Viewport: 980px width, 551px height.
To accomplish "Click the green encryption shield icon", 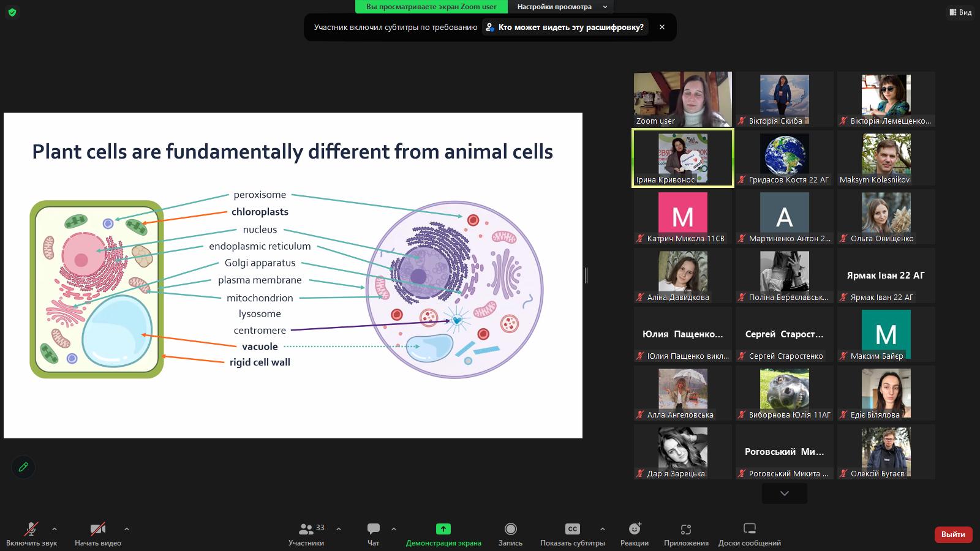I will click(12, 12).
